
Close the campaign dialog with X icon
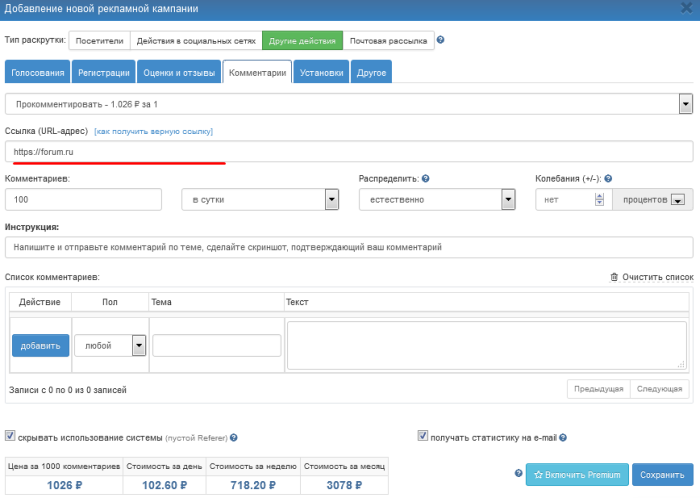coord(685,8)
